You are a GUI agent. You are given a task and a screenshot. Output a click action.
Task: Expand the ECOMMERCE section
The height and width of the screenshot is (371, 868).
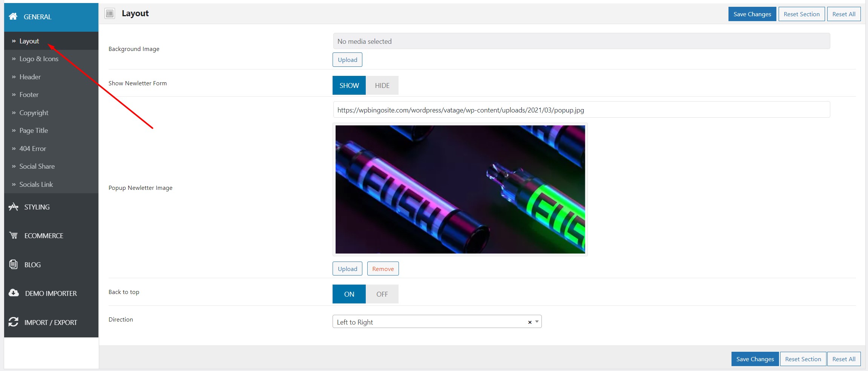(x=51, y=236)
